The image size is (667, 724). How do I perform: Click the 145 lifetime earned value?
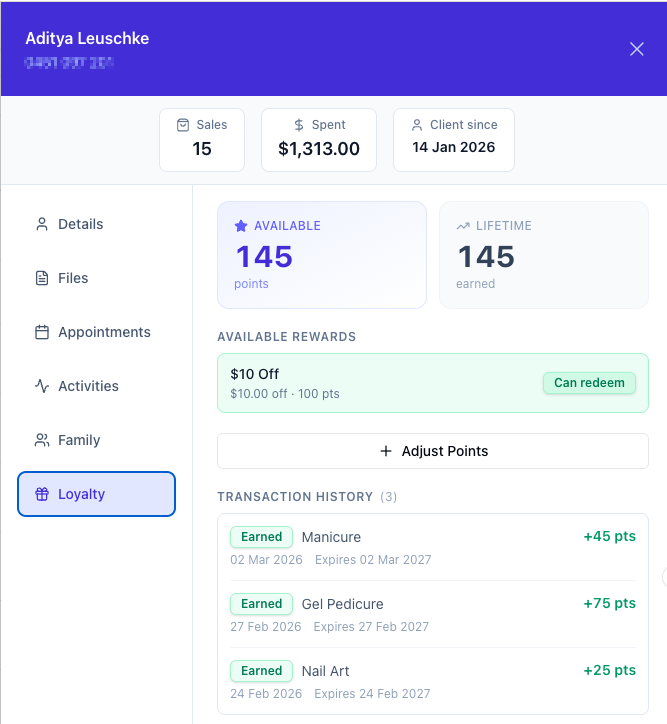(486, 257)
